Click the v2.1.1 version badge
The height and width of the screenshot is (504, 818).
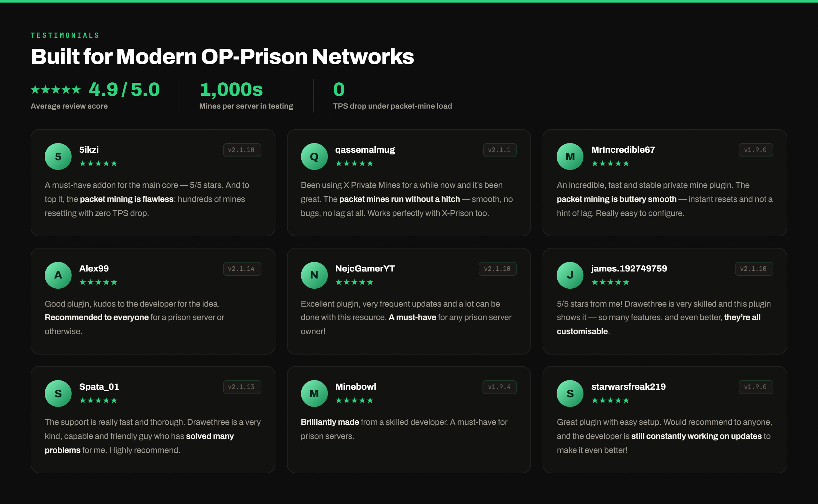pos(500,150)
